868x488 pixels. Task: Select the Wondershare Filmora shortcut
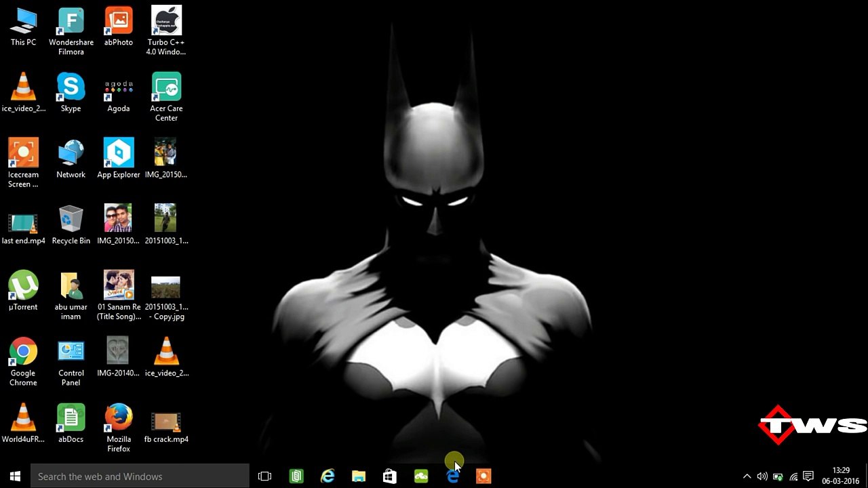(x=71, y=31)
